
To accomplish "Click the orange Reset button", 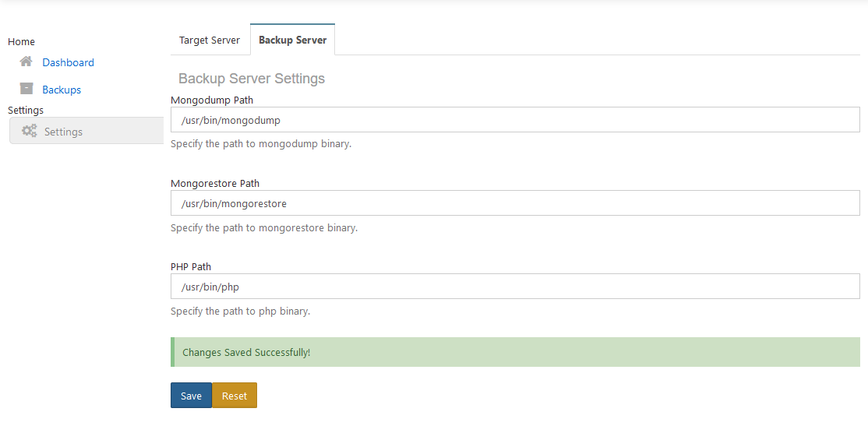I will tap(234, 396).
